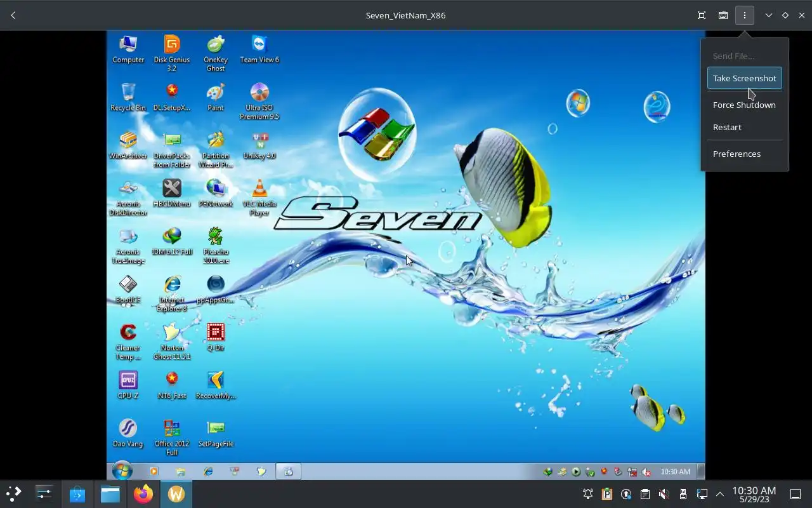Click the guest Show Desktop strip
Screen dimensions: 812x508
tap(701, 471)
